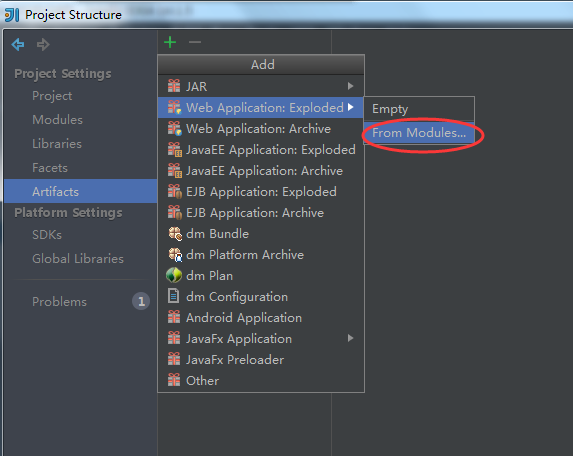Screen dimensions: 573x456
Task: Click the JavaFx Preloader icon
Action: 174,359
